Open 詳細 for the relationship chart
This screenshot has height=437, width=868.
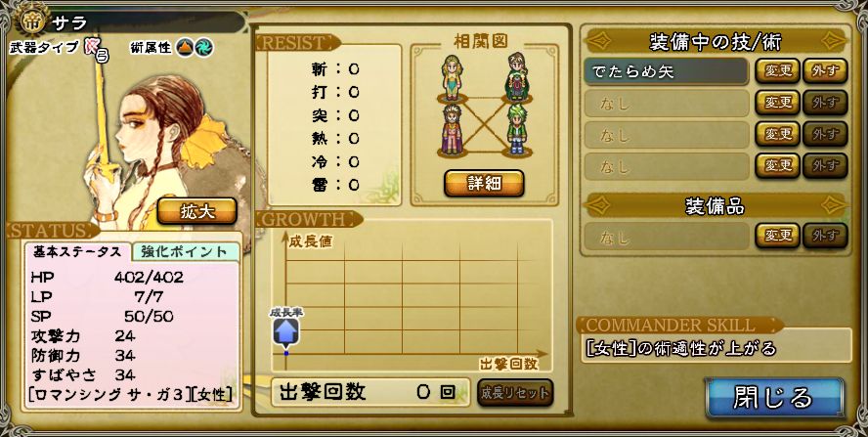[484, 184]
